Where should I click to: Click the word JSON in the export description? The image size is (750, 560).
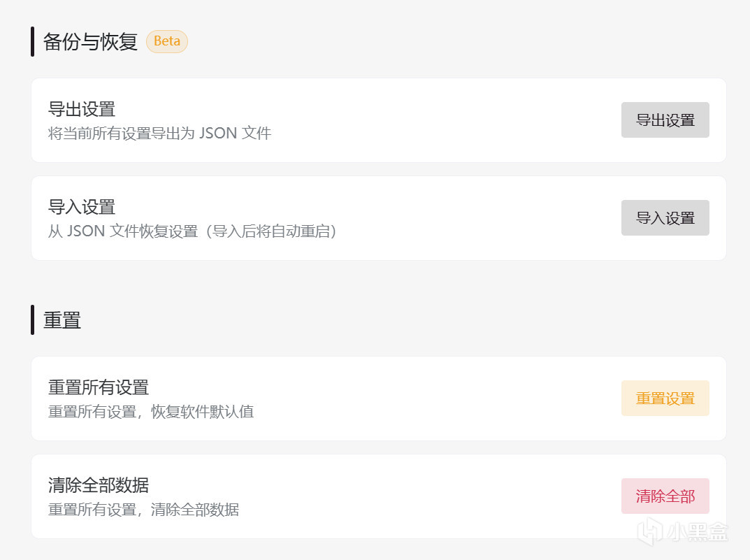[218, 133]
